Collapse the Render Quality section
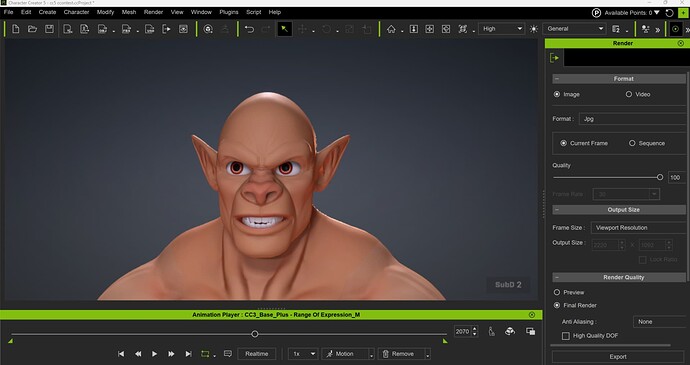 coord(557,277)
